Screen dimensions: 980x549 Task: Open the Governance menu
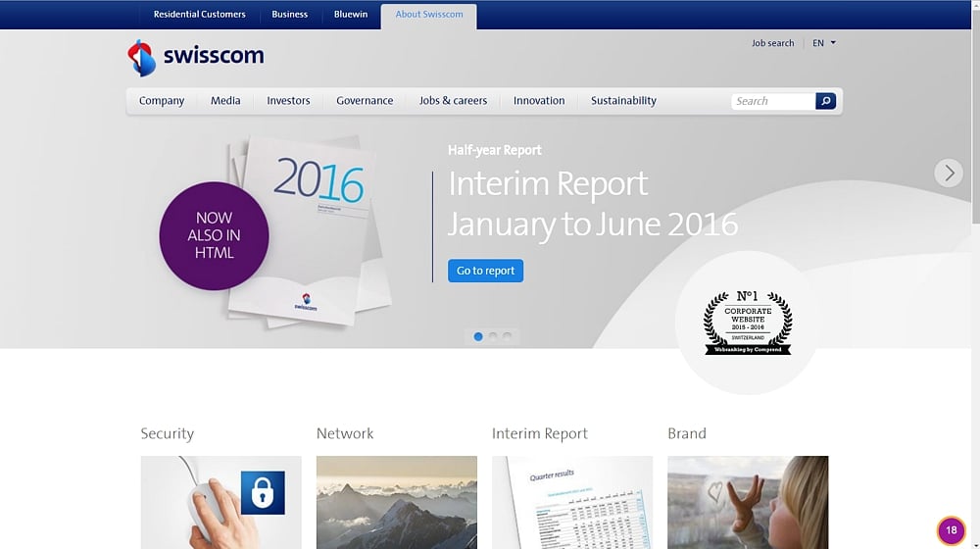[365, 101]
